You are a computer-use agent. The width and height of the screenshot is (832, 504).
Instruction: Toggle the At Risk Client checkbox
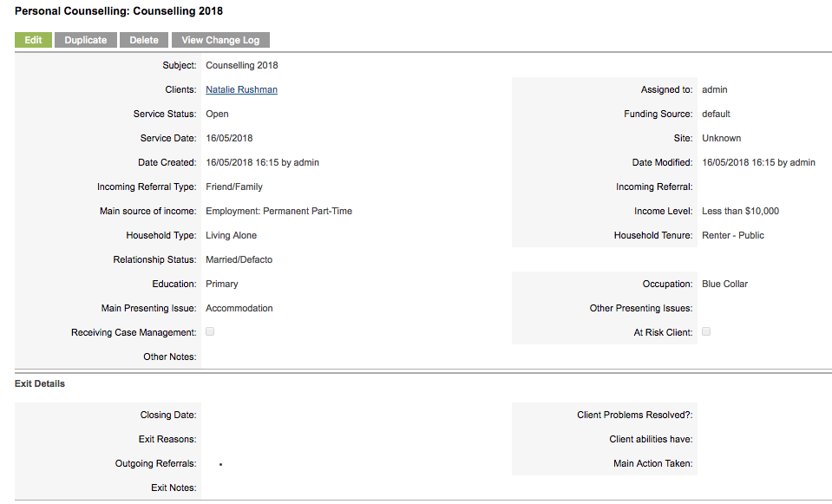coord(706,331)
